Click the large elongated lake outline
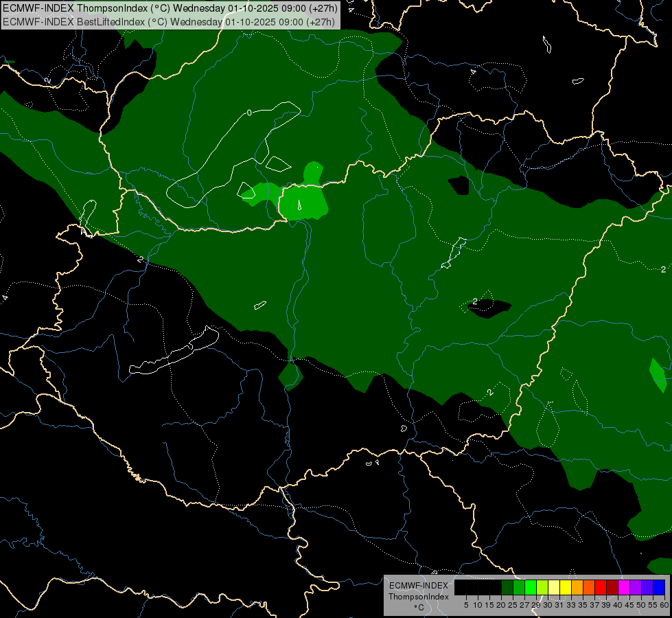Screen dimensions: 672x618 point(174,350)
